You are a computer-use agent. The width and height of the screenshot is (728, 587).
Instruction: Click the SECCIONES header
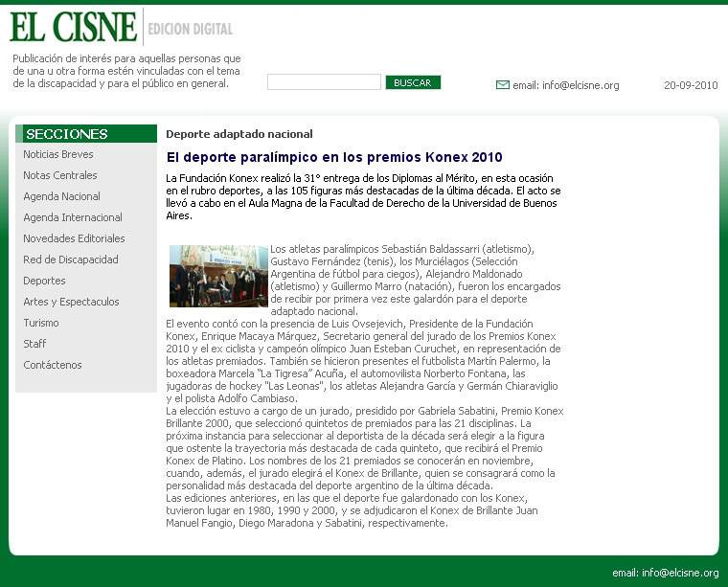pyautogui.click(x=86, y=134)
